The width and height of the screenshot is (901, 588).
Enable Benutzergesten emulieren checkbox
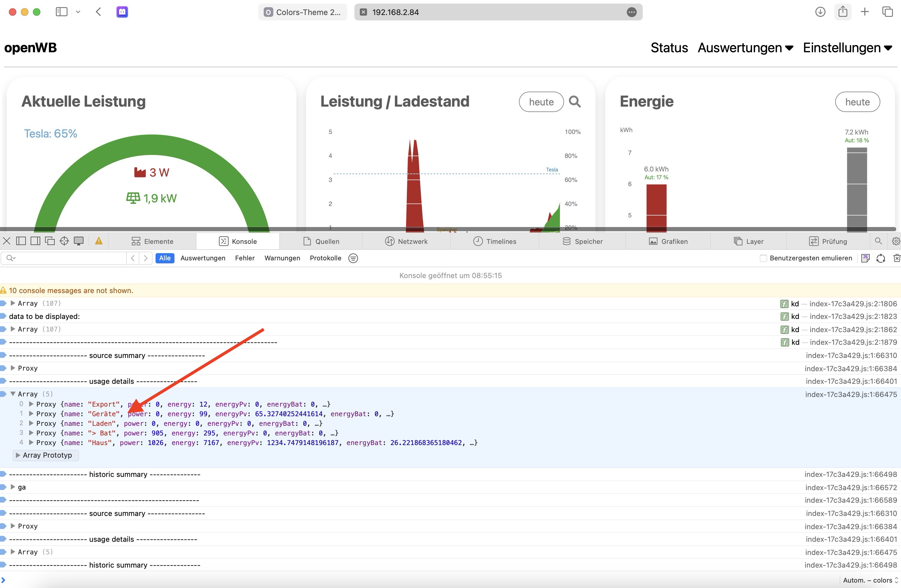click(x=763, y=258)
